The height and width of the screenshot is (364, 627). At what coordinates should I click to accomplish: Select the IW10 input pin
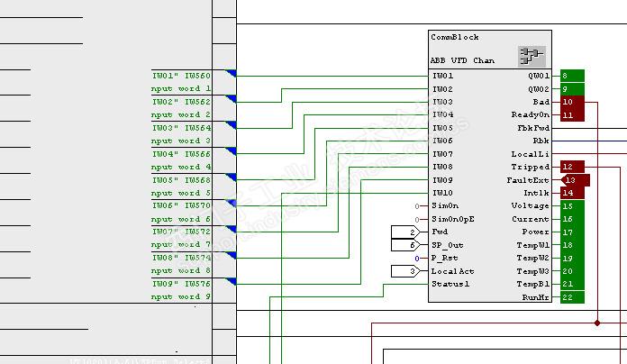442,193
